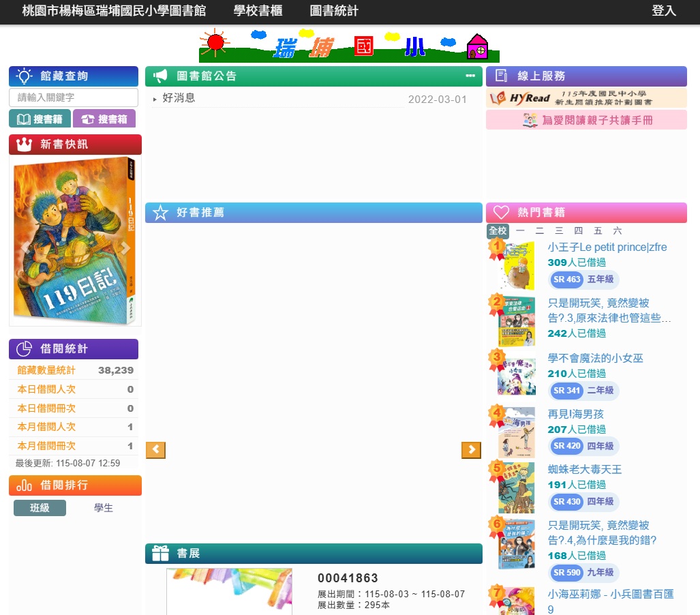700x615 pixels.
Task: Go to previous slide in 好書推薦 carousel
Action: 156,450
